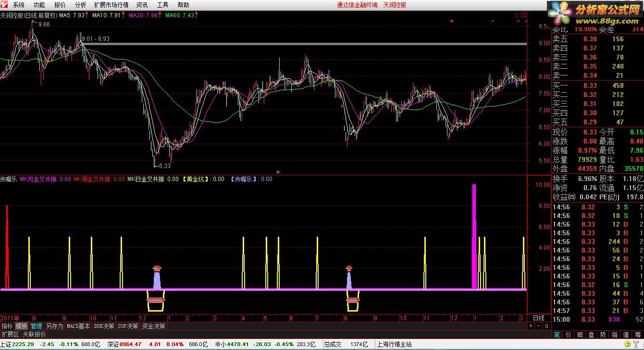Click the 贪嘴乐 indicator name label
The width and height of the screenshot is (644, 350).
coord(9,179)
